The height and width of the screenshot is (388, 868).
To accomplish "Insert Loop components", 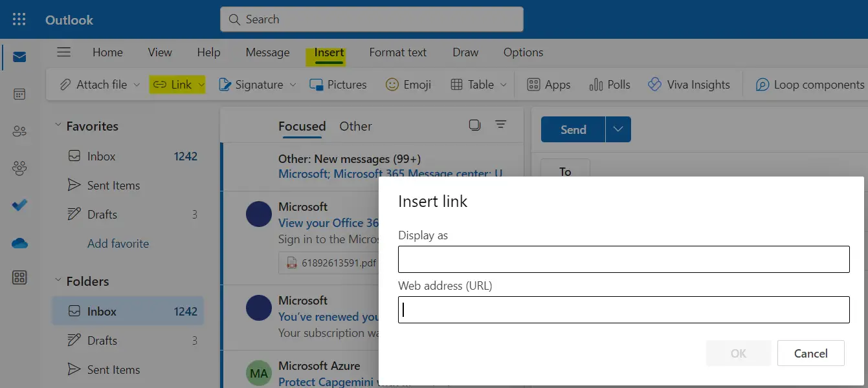I will pos(810,85).
